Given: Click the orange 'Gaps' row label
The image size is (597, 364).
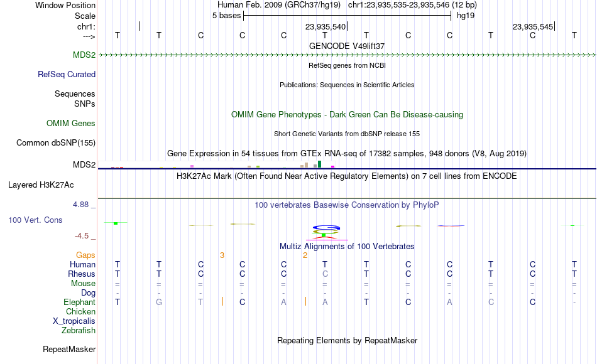Looking at the screenshot, I should point(85,255).
